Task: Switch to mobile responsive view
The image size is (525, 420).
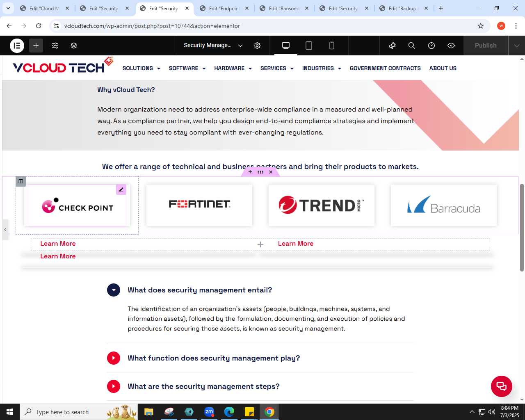Action: click(332, 46)
